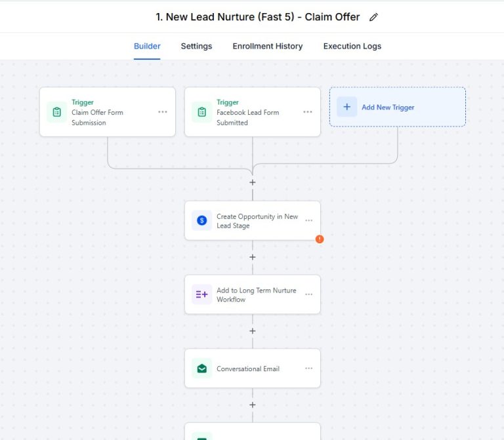Image resolution: width=504 pixels, height=440 pixels.
Task: Select the Builder tab
Action: (147, 47)
